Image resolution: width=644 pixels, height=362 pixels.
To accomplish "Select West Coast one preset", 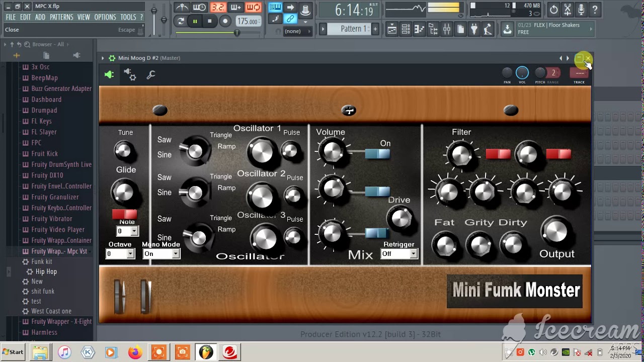I will (x=51, y=311).
